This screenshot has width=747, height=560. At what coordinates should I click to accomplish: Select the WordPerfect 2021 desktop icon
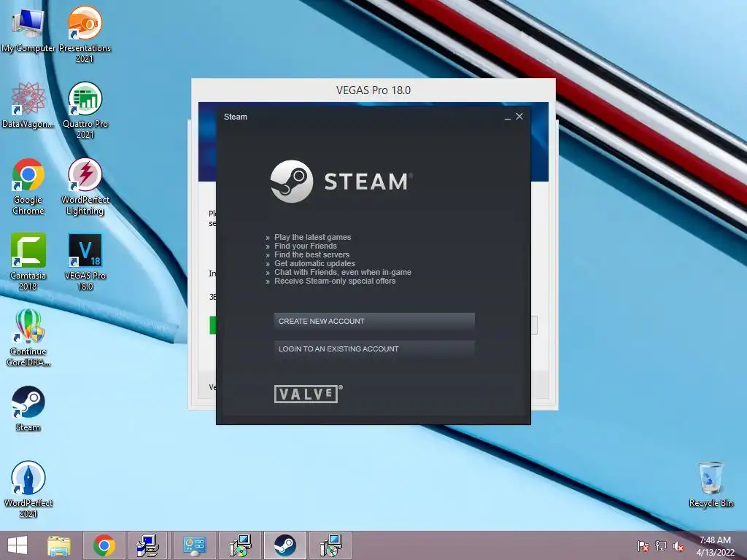[x=28, y=489]
